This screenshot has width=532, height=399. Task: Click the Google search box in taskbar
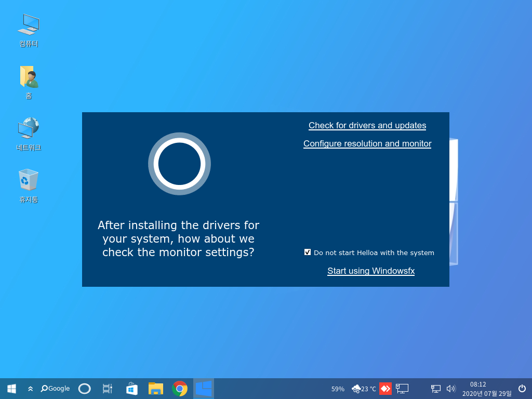(55, 389)
